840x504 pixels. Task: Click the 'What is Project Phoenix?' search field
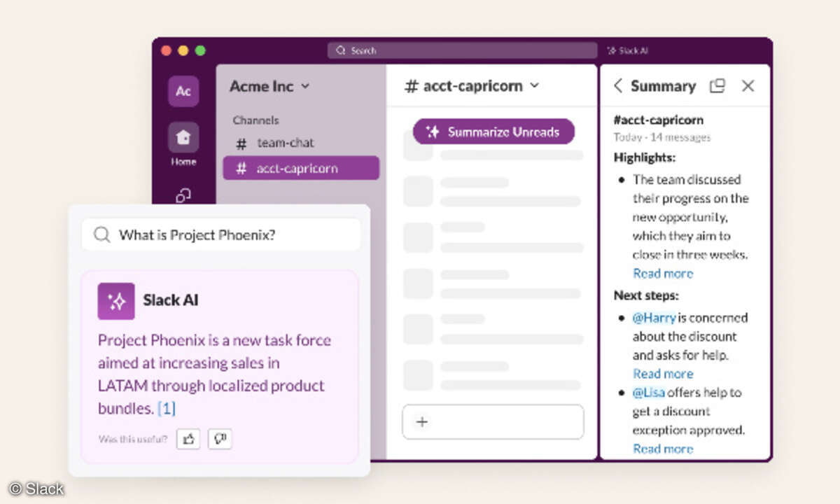pos(221,234)
